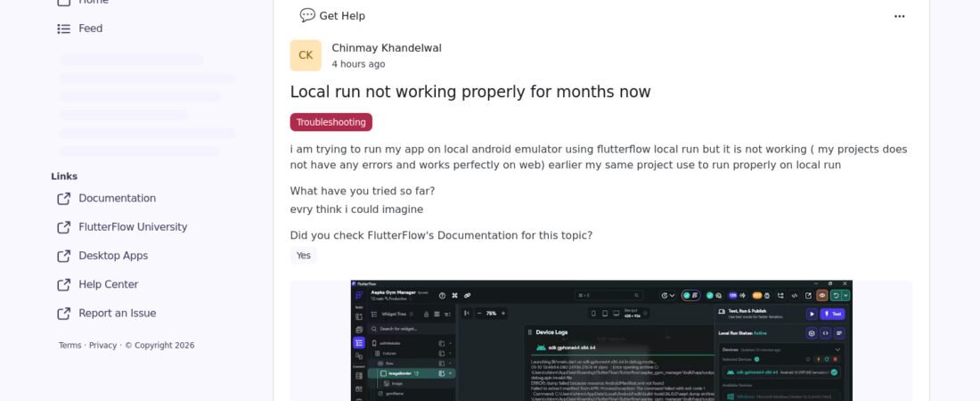Screen dimensions: 980x401
Task: Click the Yes answer badge
Action: point(303,255)
